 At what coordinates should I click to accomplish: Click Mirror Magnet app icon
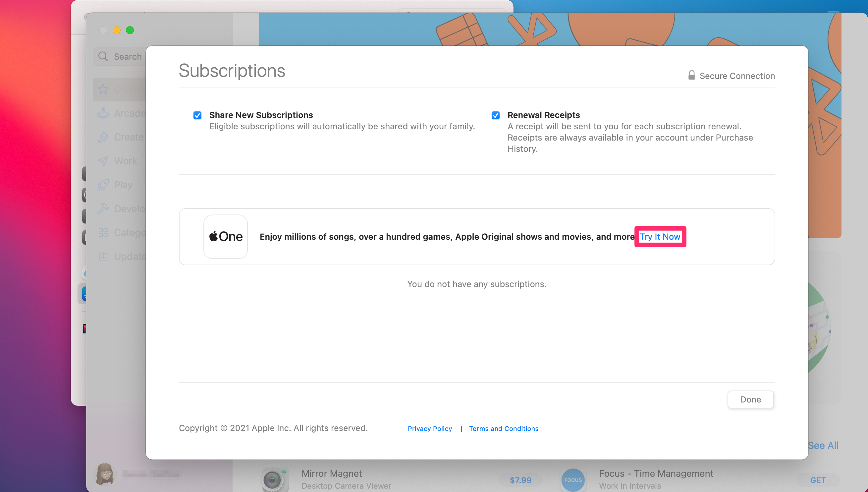tap(276, 479)
